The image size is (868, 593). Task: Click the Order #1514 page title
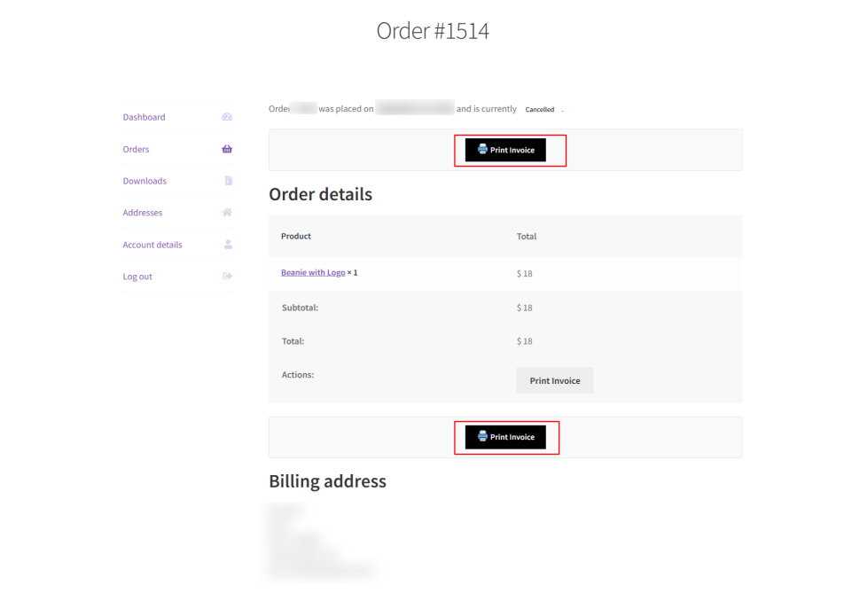coord(433,31)
